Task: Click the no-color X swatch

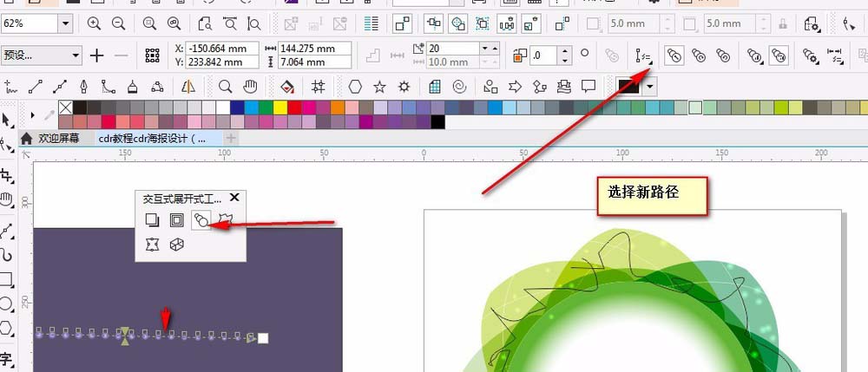Action: 65,108
